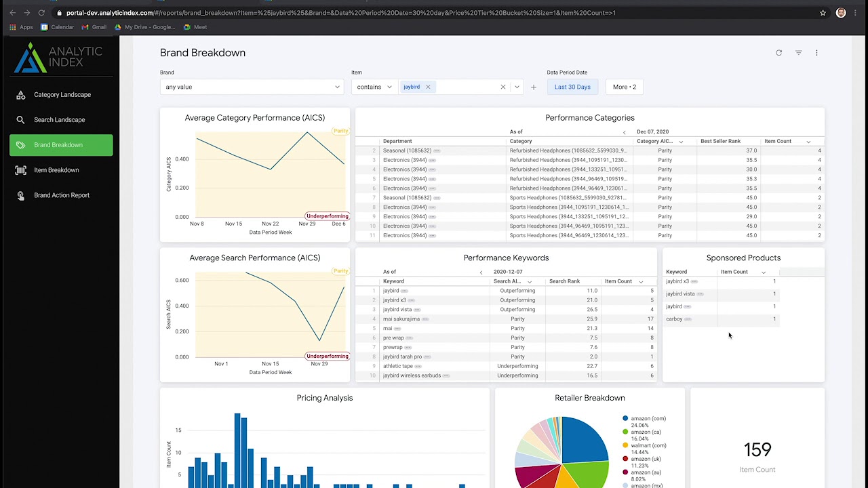Image resolution: width=868 pixels, height=488 pixels.
Task: Change the Item 'contains' operator dropdown
Action: [x=374, y=87]
